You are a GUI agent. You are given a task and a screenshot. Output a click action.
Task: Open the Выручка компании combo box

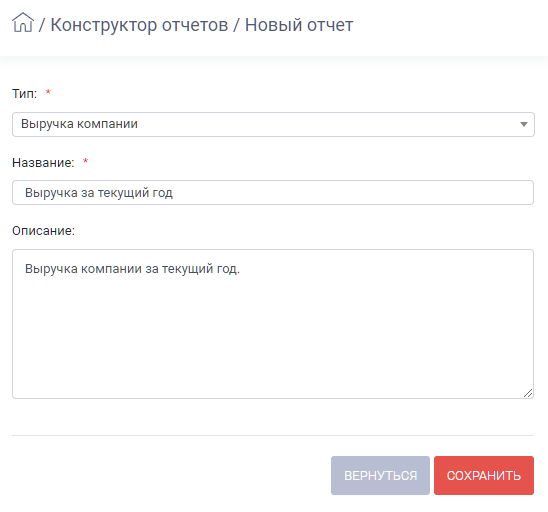click(x=273, y=124)
